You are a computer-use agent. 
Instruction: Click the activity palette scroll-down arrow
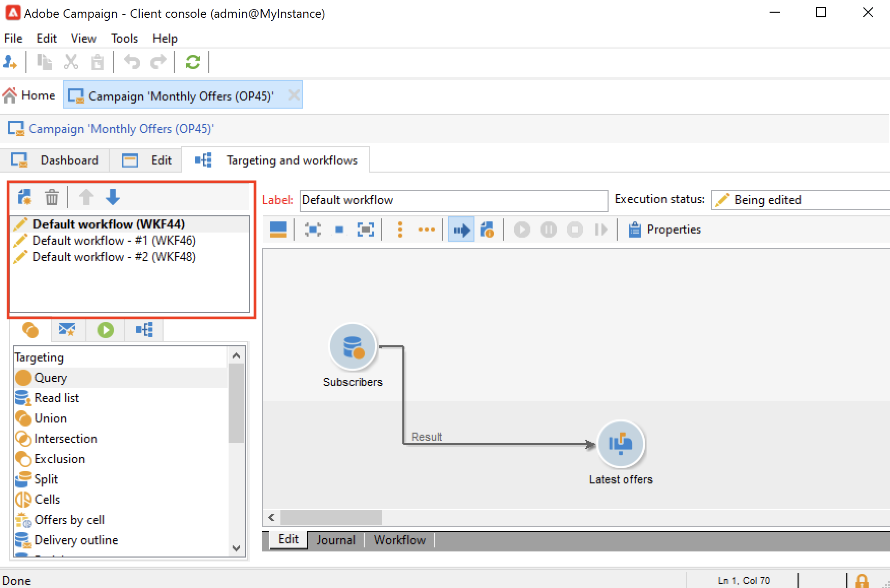pyautogui.click(x=236, y=548)
